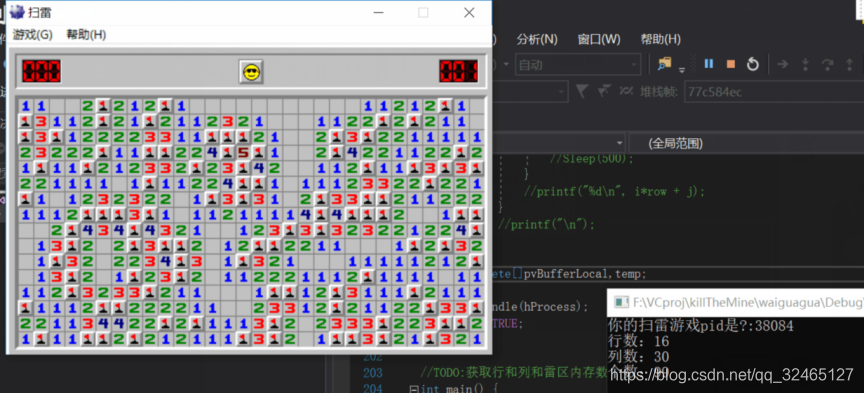
Task: Open the 帮助(H) menu in Visual Studio
Action: [x=661, y=40]
